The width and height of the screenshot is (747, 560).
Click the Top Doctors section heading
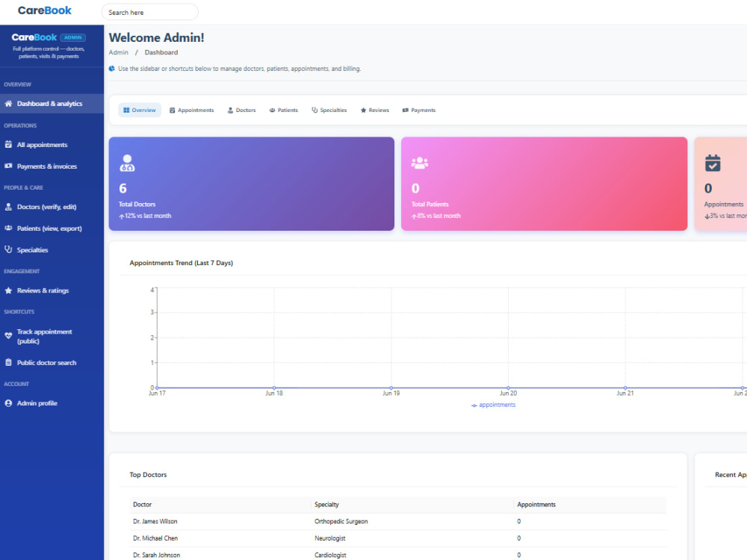coord(148,475)
